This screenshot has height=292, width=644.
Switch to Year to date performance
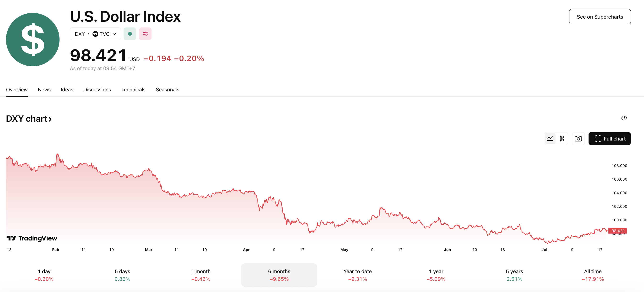pos(358,275)
